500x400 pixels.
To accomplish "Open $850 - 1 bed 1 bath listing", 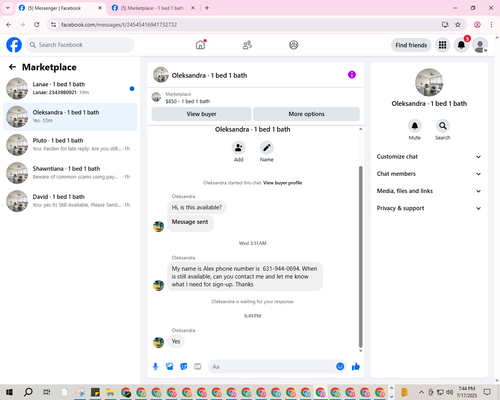I will [x=188, y=101].
